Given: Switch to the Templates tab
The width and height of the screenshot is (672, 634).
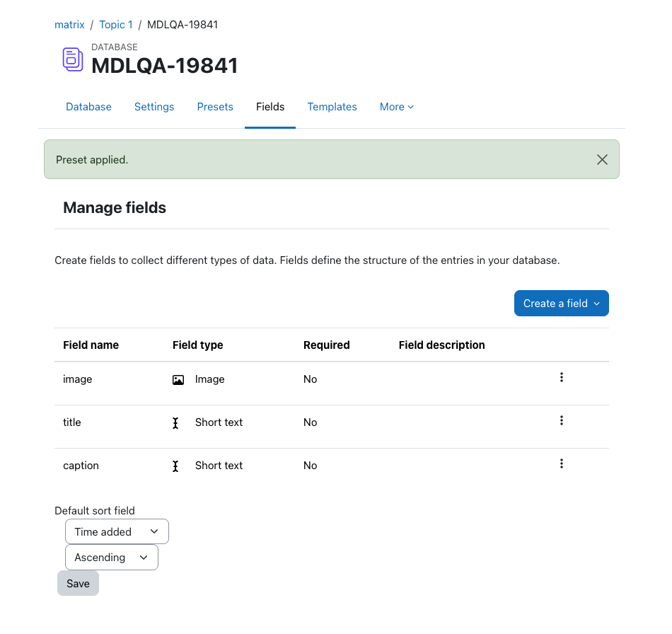Looking at the screenshot, I should pos(332,107).
